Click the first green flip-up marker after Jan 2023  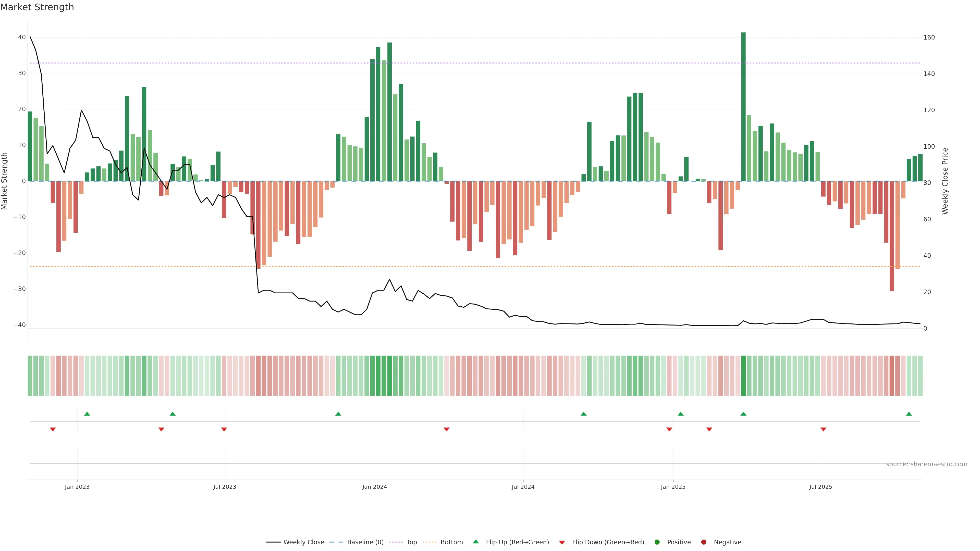(x=87, y=414)
